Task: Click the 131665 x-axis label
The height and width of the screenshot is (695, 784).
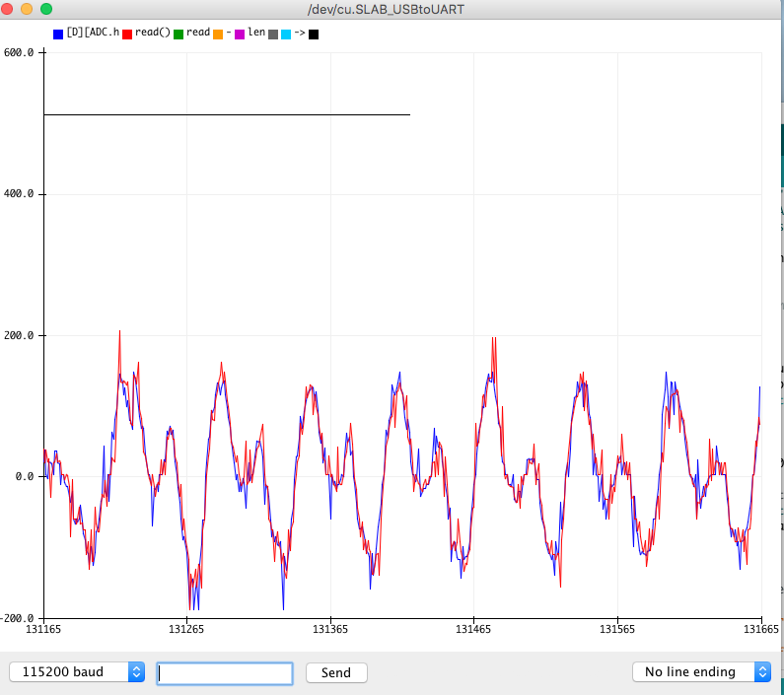Action: coord(761,629)
